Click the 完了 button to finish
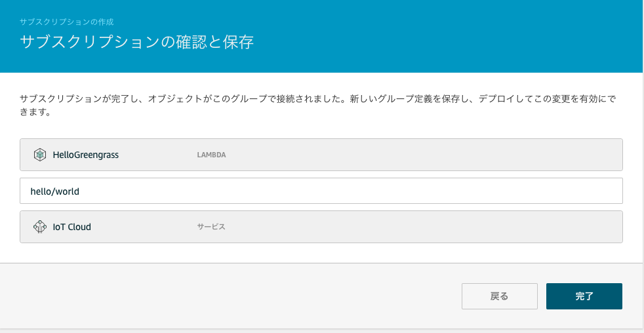The width and height of the screenshot is (644, 333). coord(584,296)
